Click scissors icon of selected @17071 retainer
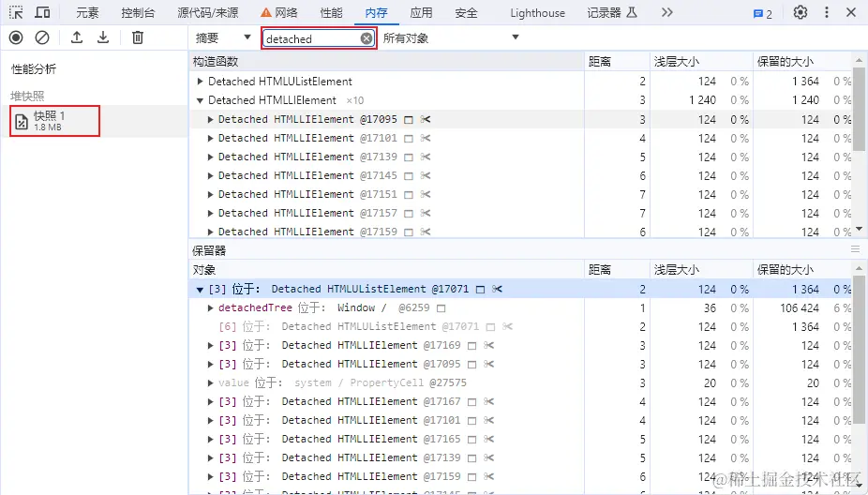The height and width of the screenshot is (495, 868). click(497, 289)
